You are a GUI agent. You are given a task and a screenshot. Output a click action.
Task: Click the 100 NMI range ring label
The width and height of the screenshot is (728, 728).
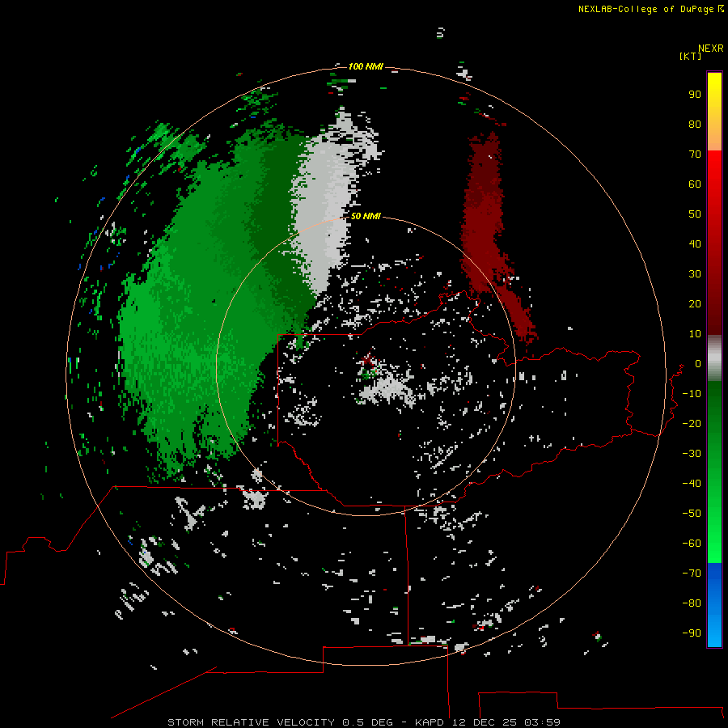366,66
